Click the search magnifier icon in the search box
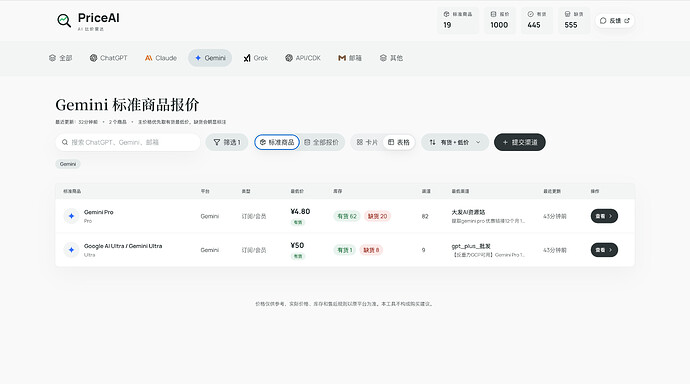The image size is (690, 384). click(65, 142)
